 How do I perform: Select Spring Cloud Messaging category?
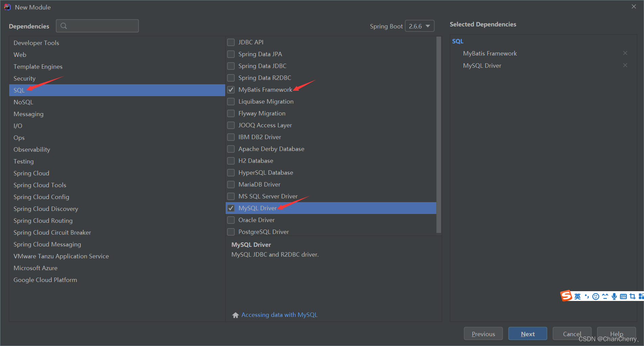tap(117, 244)
